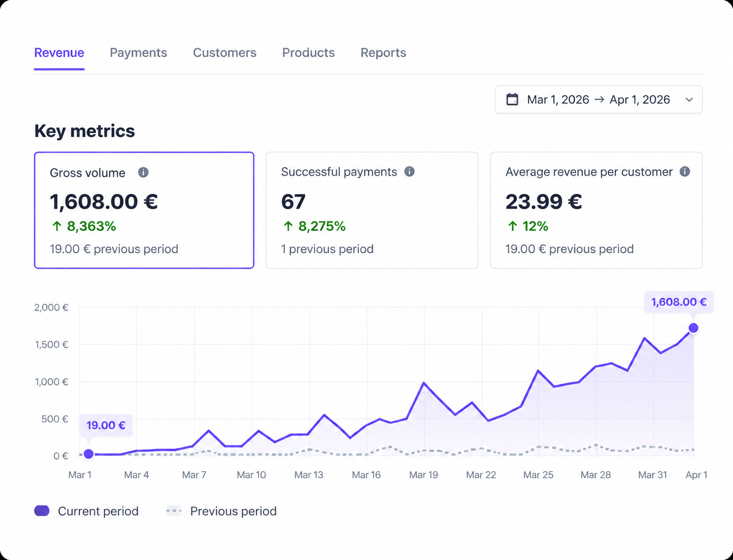Click the 2,000 € y-axis label

(51, 308)
